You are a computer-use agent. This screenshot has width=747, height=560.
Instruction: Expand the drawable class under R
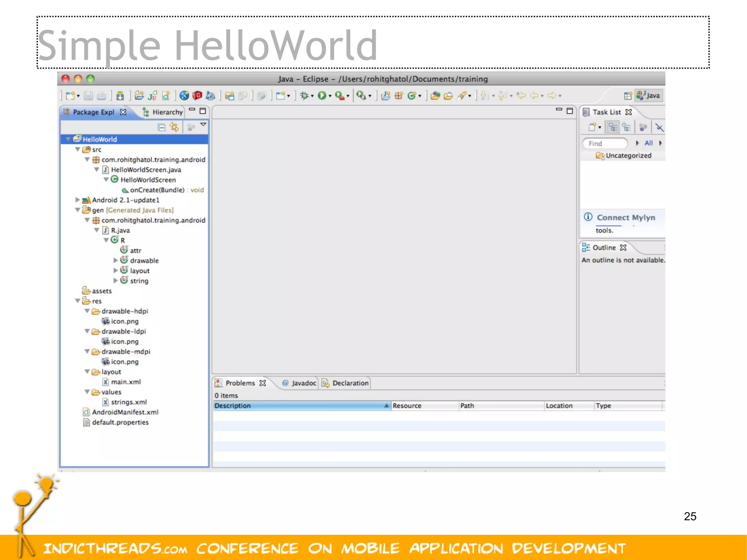[x=115, y=260]
